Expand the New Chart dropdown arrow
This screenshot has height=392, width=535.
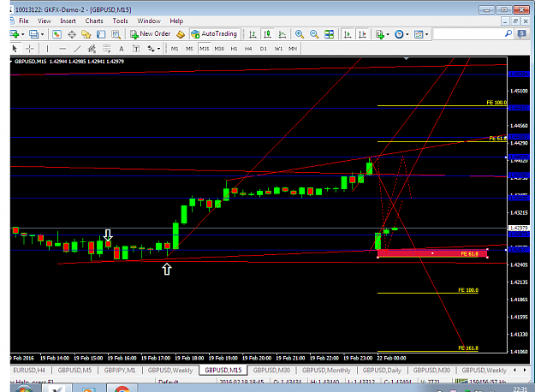tap(23, 34)
